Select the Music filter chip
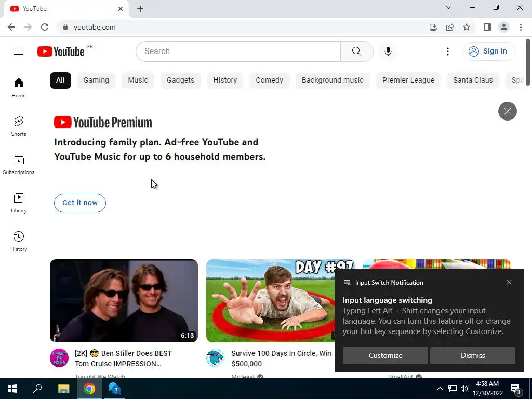The image size is (532, 399). (x=138, y=81)
